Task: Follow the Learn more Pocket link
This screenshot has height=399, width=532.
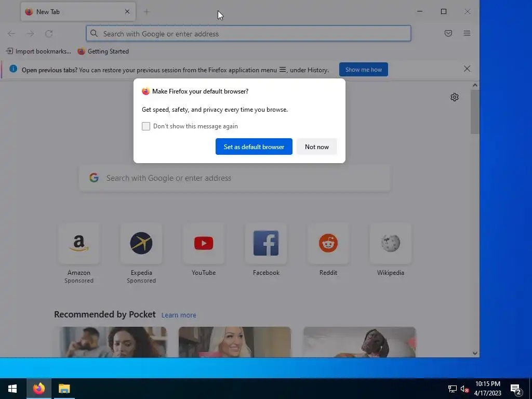Action: (x=179, y=315)
